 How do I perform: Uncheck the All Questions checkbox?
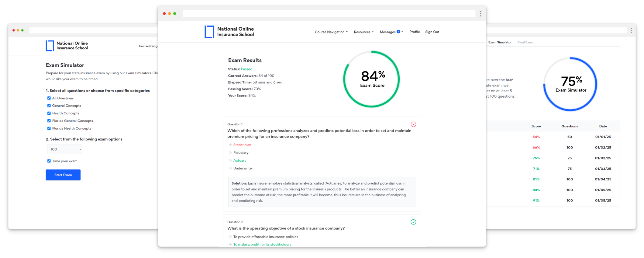pos(49,98)
